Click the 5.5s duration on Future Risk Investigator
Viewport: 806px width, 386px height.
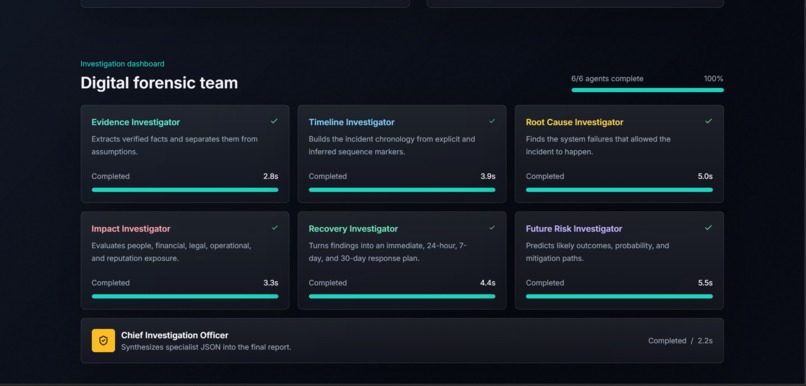(705, 283)
